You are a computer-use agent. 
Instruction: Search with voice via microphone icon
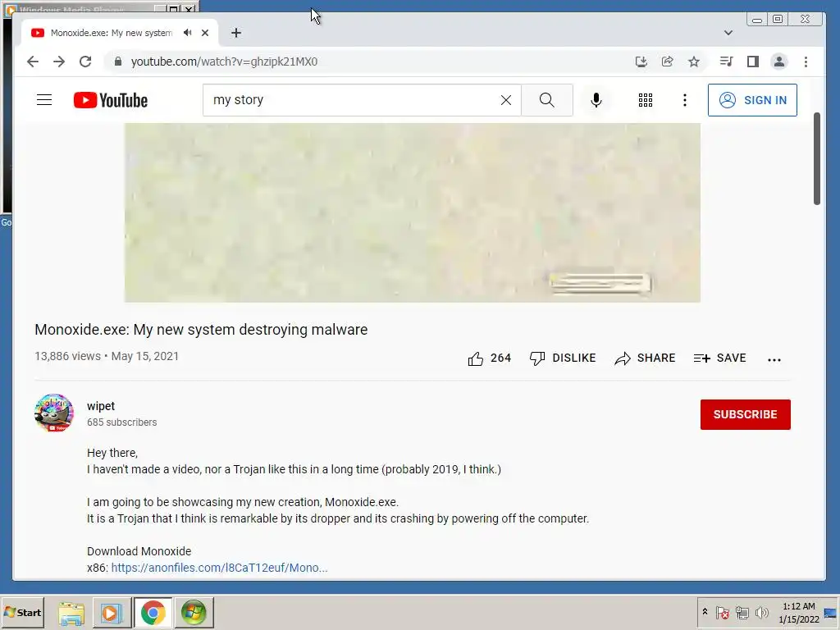pyautogui.click(x=596, y=100)
